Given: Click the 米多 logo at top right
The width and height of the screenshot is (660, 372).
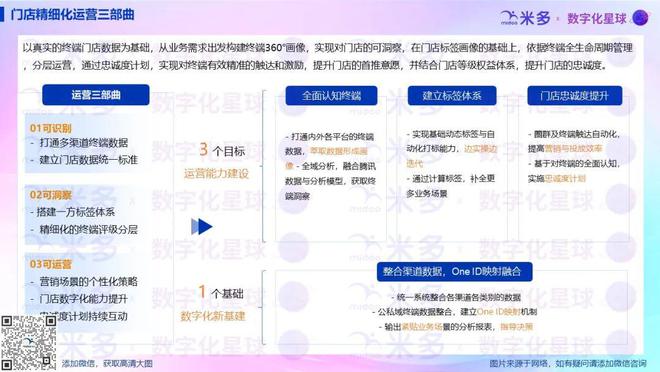Looking at the screenshot, I should (x=526, y=18).
